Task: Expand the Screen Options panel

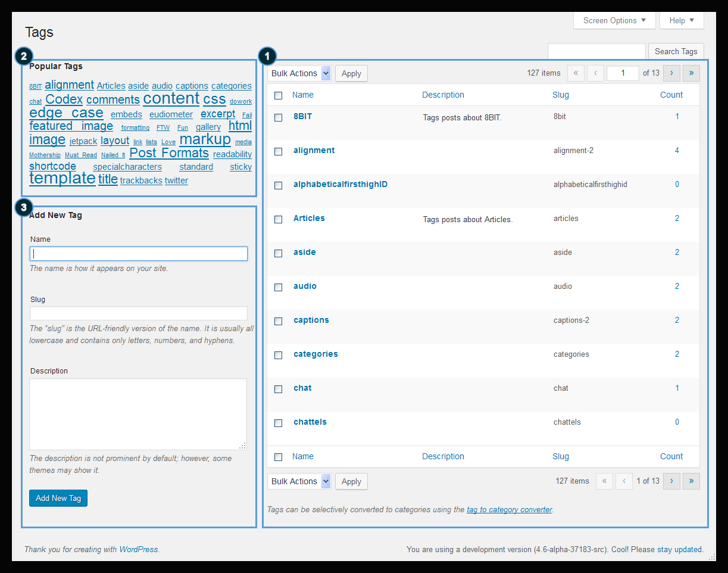Action: (614, 20)
